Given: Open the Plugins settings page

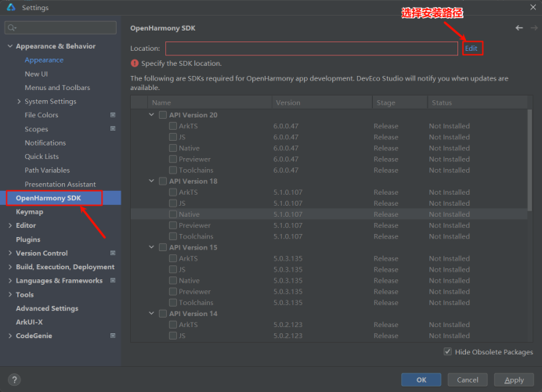Looking at the screenshot, I should coord(28,239).
